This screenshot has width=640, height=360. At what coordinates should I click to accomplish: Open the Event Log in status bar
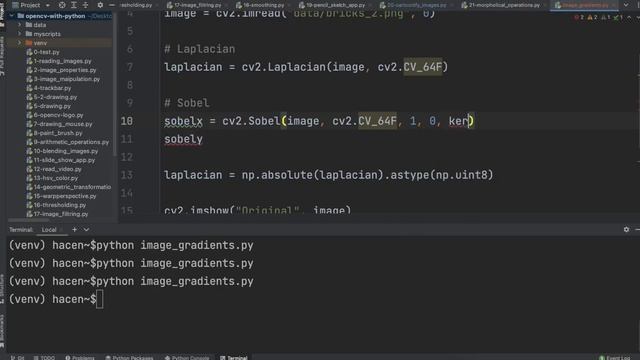[614, 358]
